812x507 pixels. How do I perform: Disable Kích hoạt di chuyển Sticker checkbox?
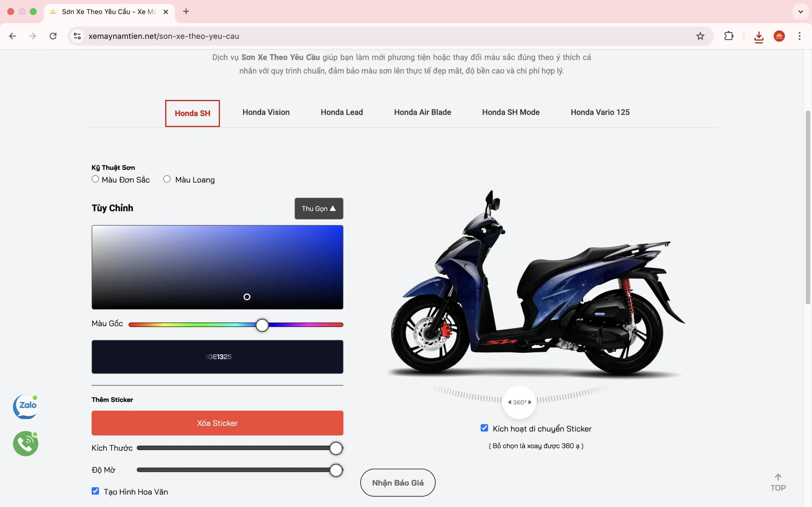pos(484,428)
